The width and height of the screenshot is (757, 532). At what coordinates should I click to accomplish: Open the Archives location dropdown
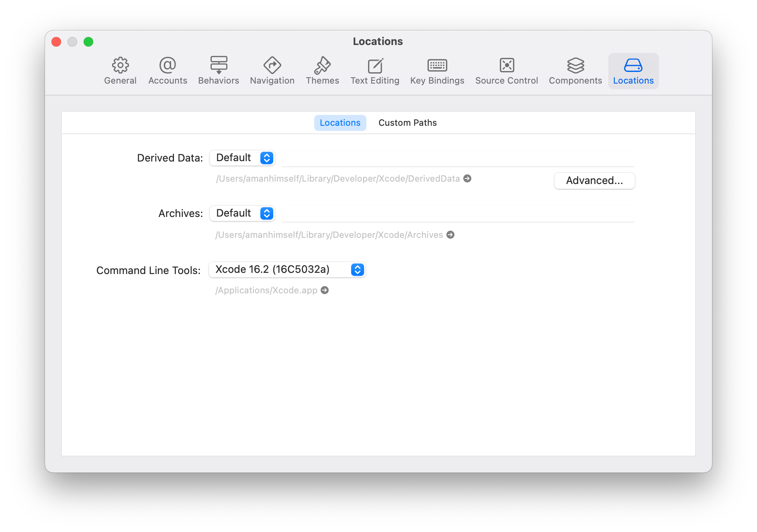(242, 213)
